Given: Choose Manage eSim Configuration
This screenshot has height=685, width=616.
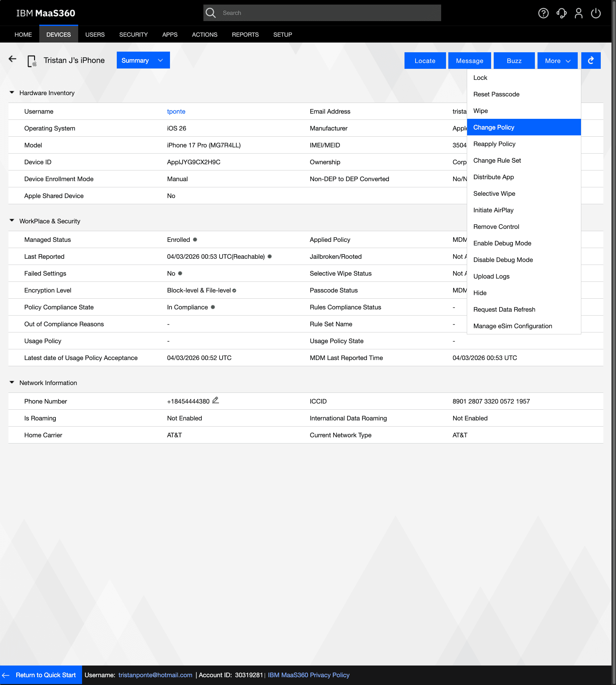Looking at the screenshot, I should [524, 326].
